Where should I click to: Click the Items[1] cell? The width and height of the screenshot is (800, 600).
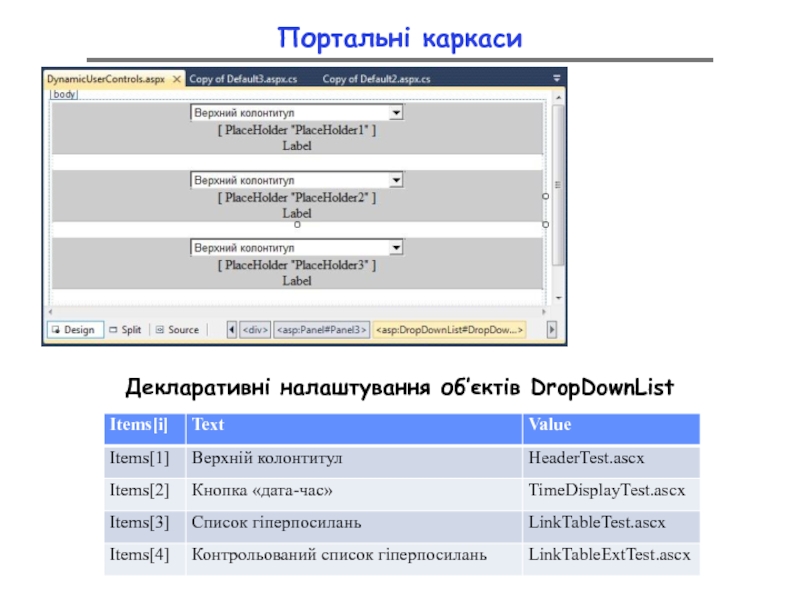coord(145,461)
